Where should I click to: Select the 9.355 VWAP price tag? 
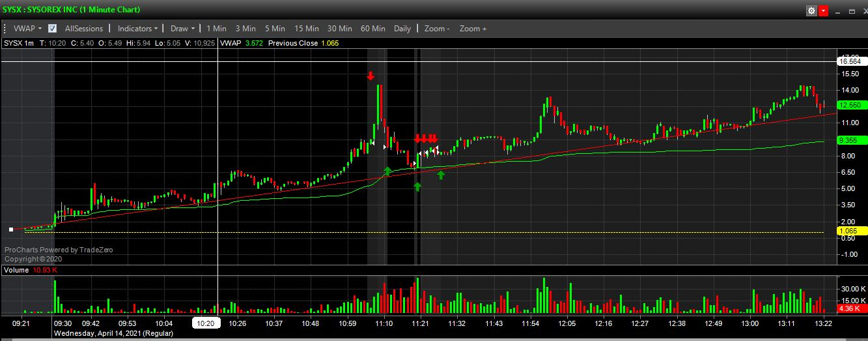852,140
